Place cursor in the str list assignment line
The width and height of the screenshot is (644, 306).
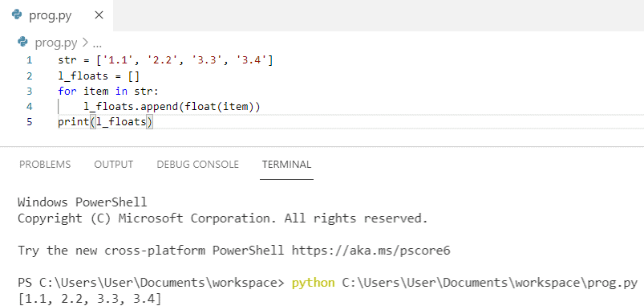pyautogui.click(x=165, y=60)
